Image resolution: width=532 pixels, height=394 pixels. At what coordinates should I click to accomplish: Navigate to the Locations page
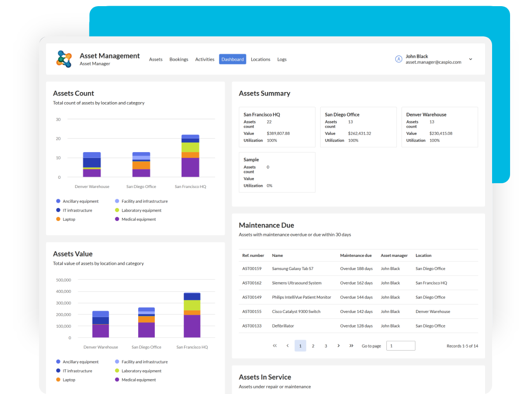[x=261, y=59]
